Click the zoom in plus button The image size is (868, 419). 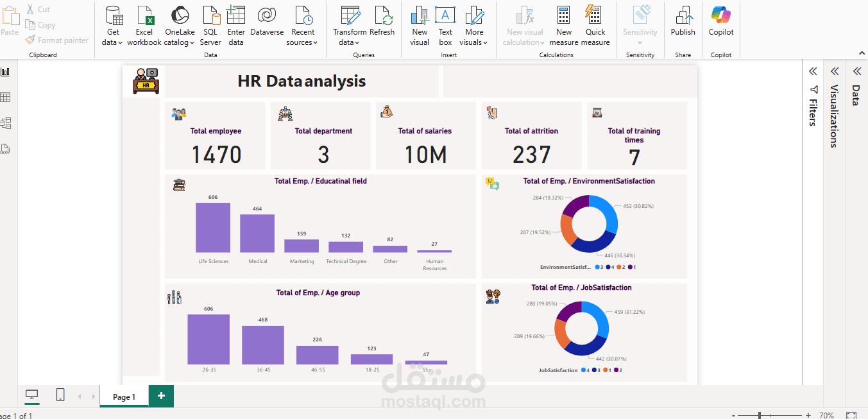[x=808, y=416]
